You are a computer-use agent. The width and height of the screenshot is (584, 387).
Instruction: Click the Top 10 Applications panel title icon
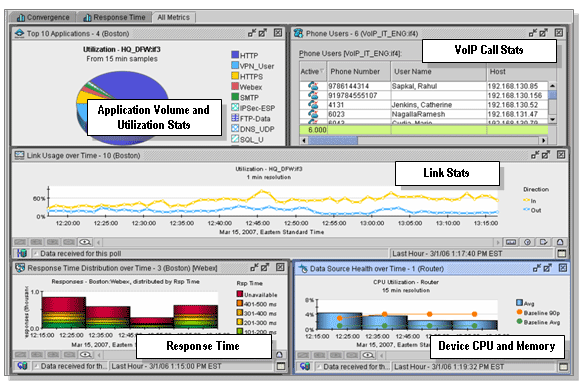tap(19, 33)
